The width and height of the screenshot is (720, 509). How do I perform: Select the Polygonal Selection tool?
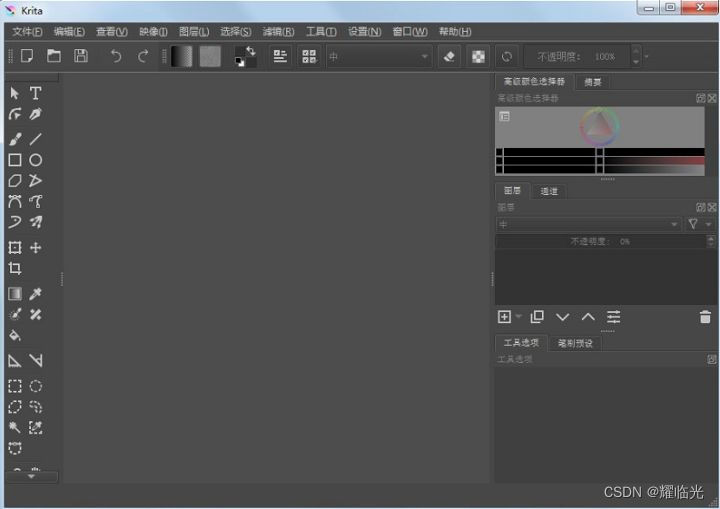coord(15,407)
